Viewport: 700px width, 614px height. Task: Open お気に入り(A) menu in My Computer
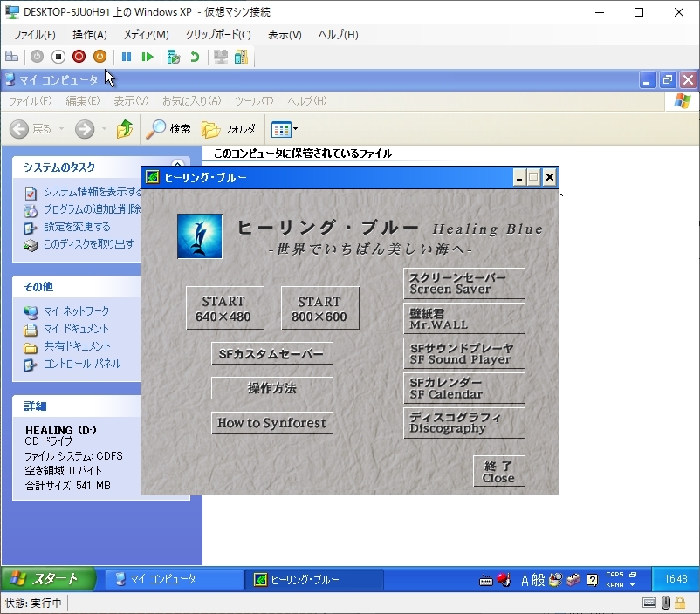click(x=191, y=101)
